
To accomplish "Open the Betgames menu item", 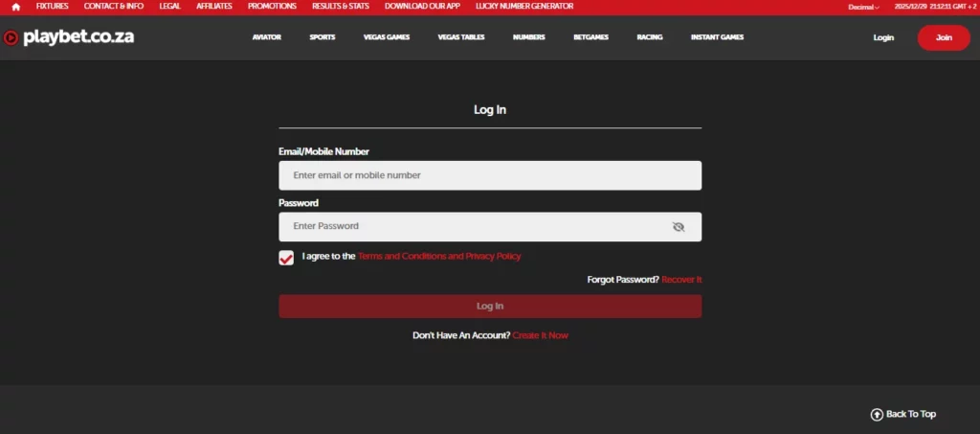I will 590,37.
